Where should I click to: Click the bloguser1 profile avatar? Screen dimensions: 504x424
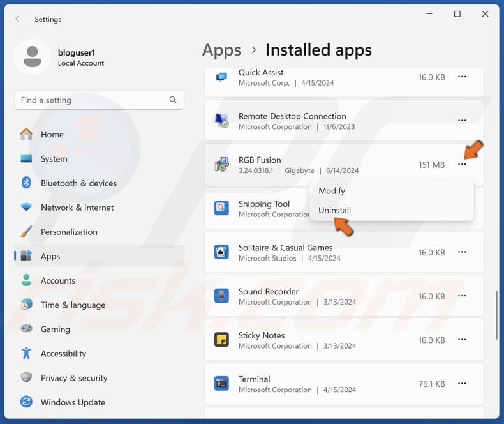click(x=33, y=57)
